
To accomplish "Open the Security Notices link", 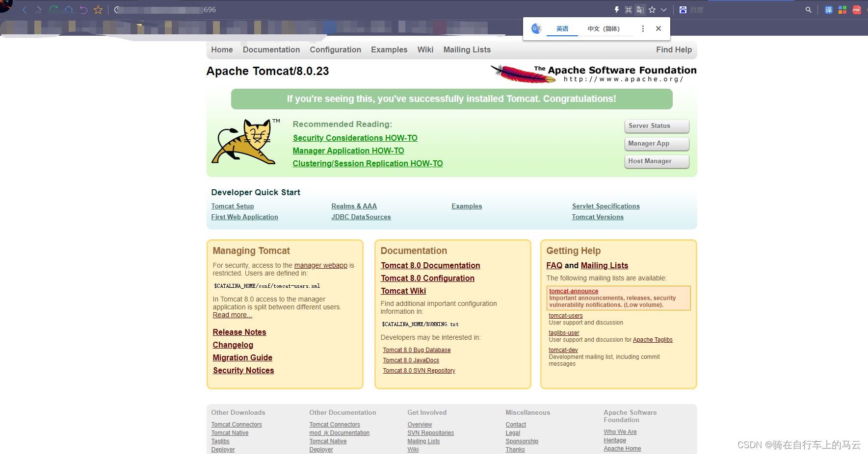I will pyautogui.click(x=243, y=371).
